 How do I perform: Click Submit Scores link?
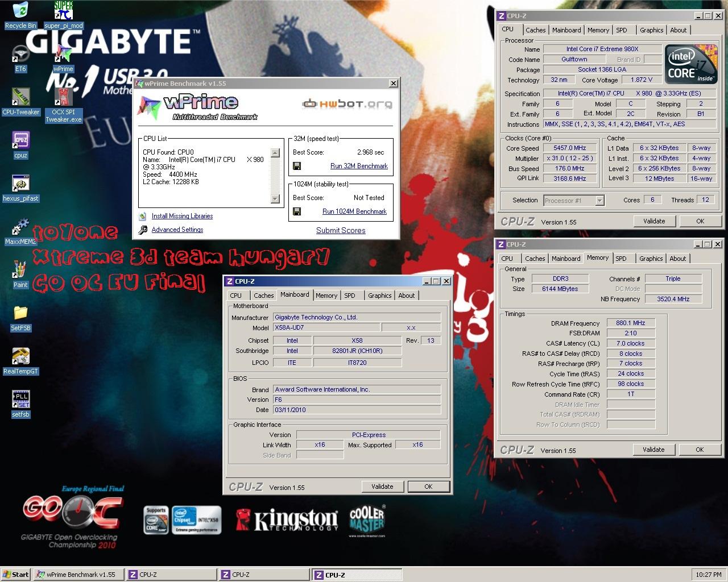pos(341,230)
